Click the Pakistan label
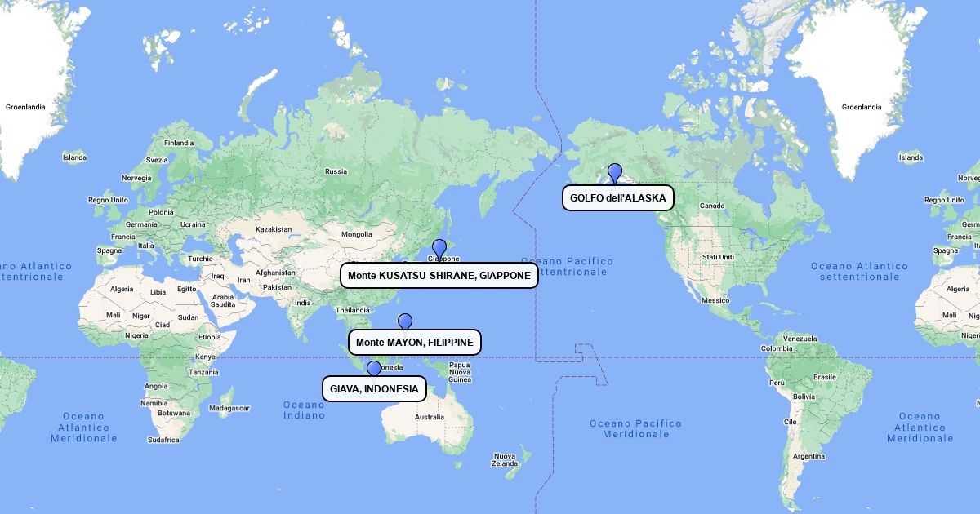 click(277, 287)
